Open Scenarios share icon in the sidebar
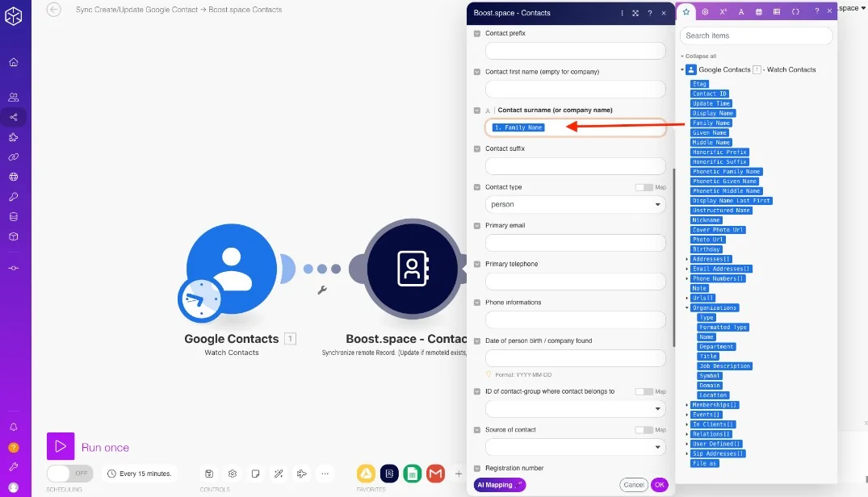 [x=14, y=117]
